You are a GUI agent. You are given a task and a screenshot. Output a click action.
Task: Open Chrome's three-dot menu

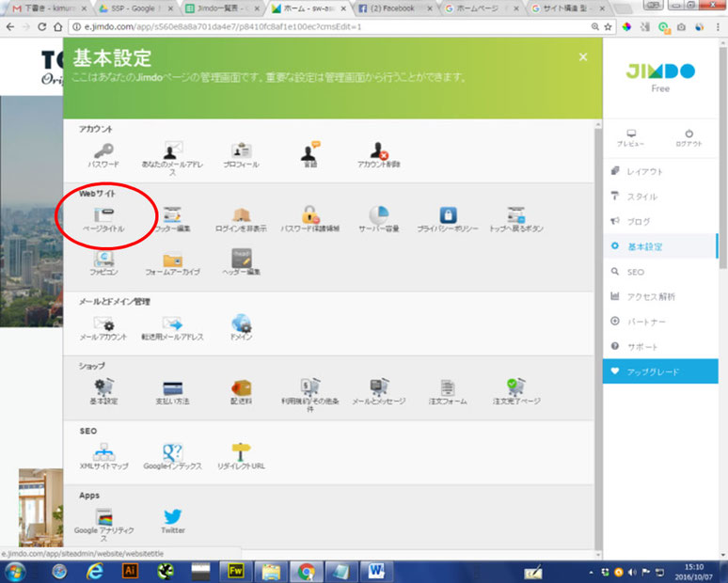tap(718, 27)
